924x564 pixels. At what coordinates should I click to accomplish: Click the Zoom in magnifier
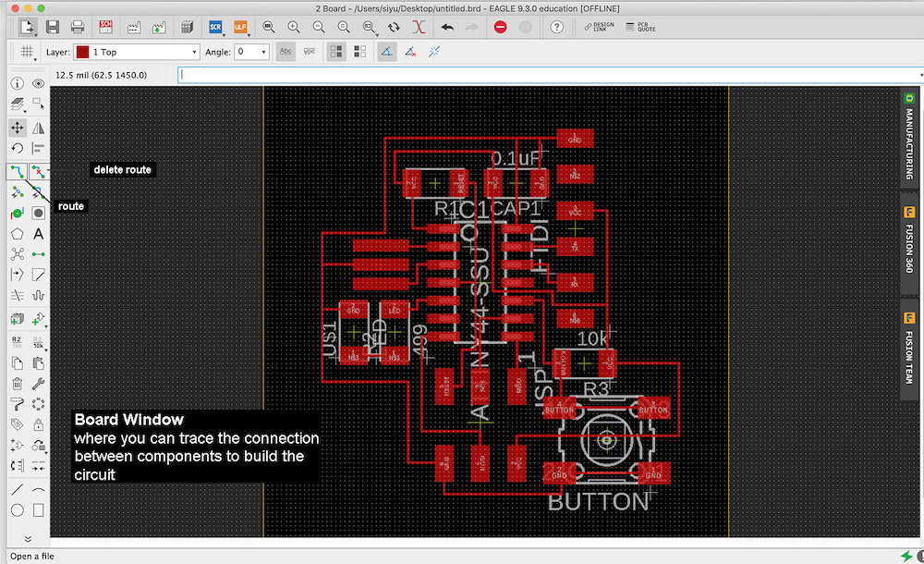[x=294, y=27]
